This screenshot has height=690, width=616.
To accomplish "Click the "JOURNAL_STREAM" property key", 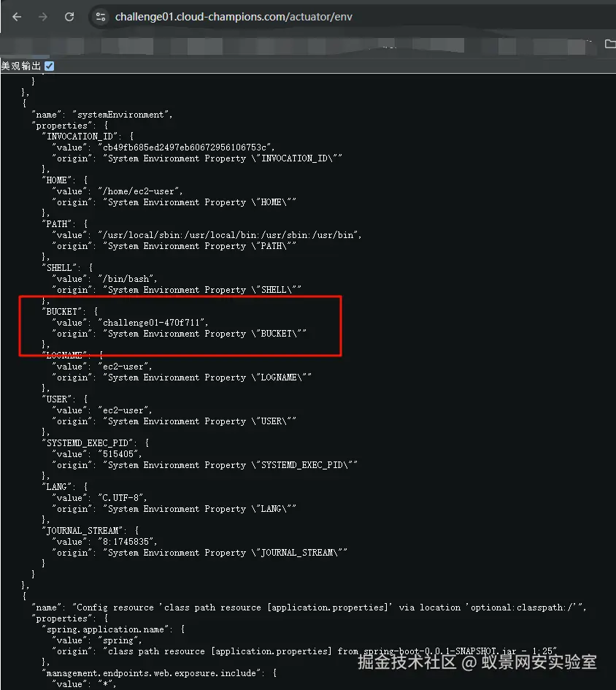I will (x=84, y=531).
